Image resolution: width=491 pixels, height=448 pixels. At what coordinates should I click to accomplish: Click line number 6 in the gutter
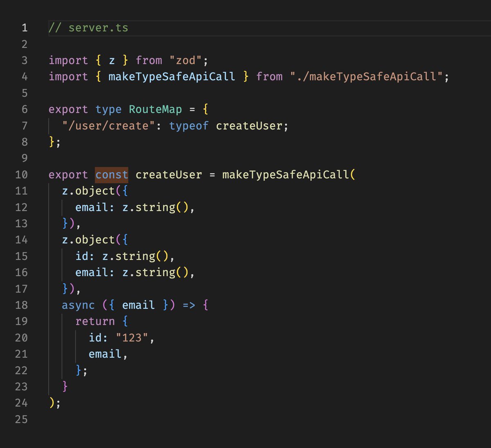tap(25, 110)
